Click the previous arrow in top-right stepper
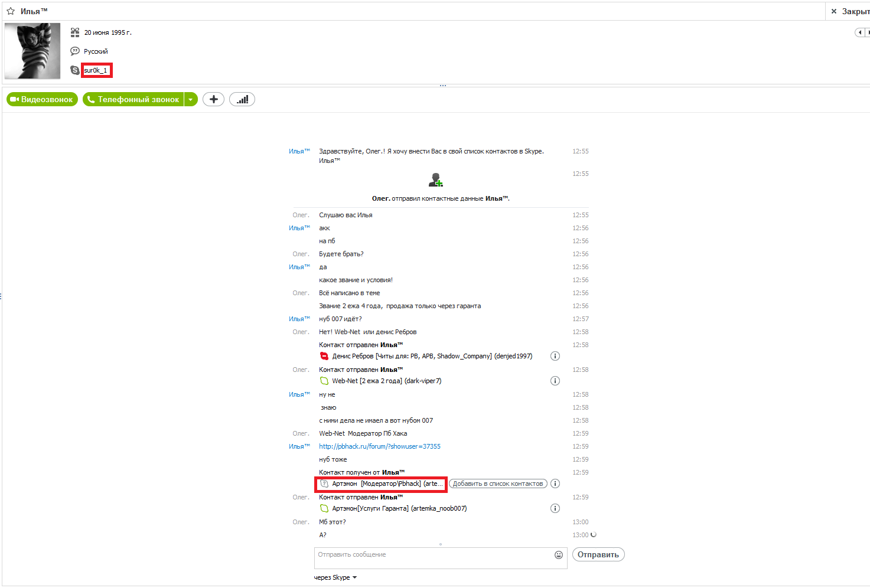870x588 pixels. [x=860, y=32]
